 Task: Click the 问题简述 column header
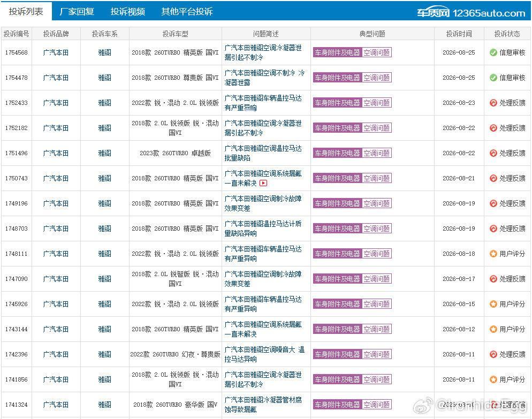click(x=265, y=34)
